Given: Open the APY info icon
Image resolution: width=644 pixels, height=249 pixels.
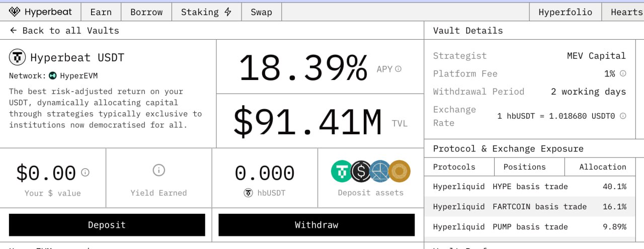Looking at the screenshot, I should [x=398, y=69].
